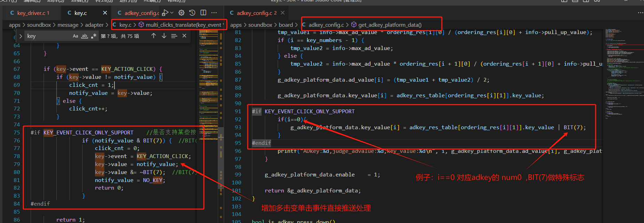Open the 'soundbox' breadcrumb in the right editor

260,25
